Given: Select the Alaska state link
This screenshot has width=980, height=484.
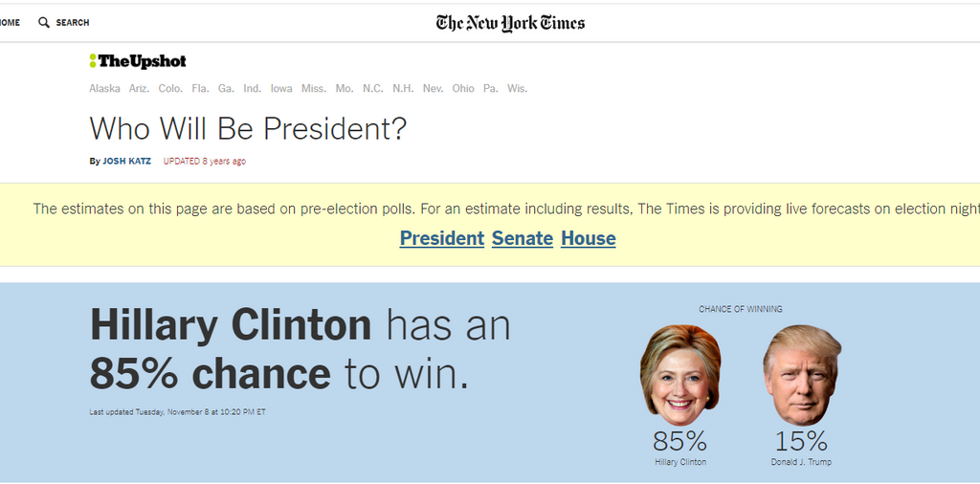Looking at the screenshot, I should [104, 89].
